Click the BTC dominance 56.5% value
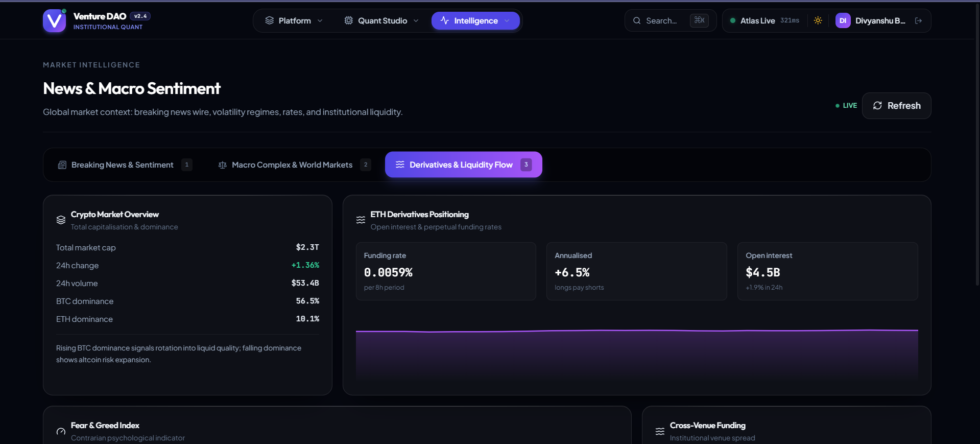The image size is (980, 444). pyautogui.click(x=307, y=301)
